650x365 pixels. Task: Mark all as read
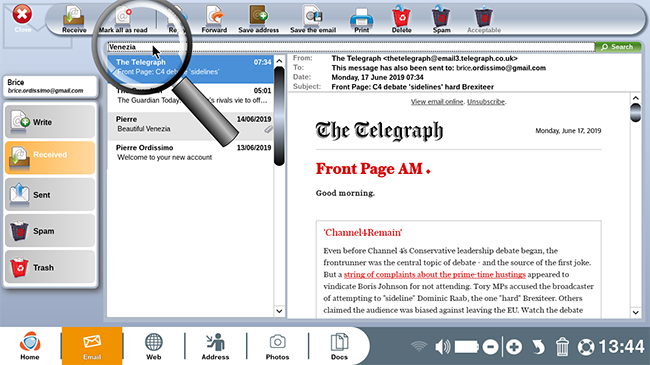pyautogui.click(x=123, y=19)
